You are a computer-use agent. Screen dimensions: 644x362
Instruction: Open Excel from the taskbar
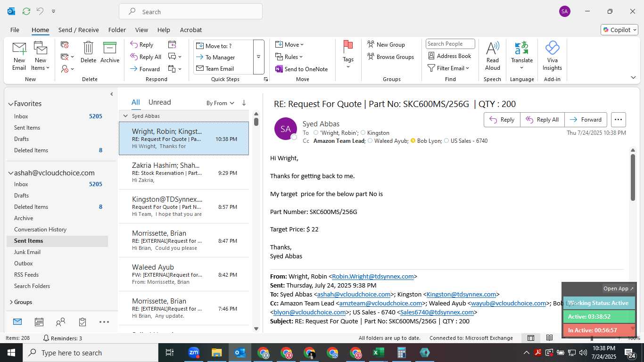point(378,353)
